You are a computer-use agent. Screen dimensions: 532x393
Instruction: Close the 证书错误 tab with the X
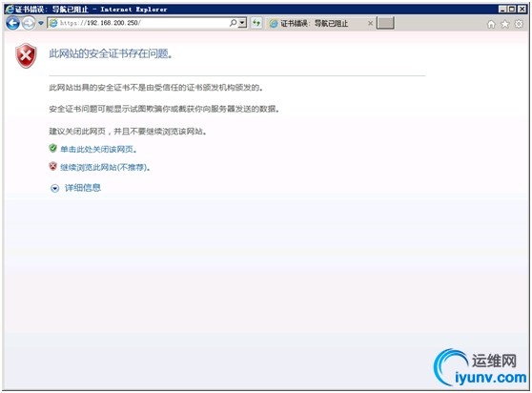point(370,24)
